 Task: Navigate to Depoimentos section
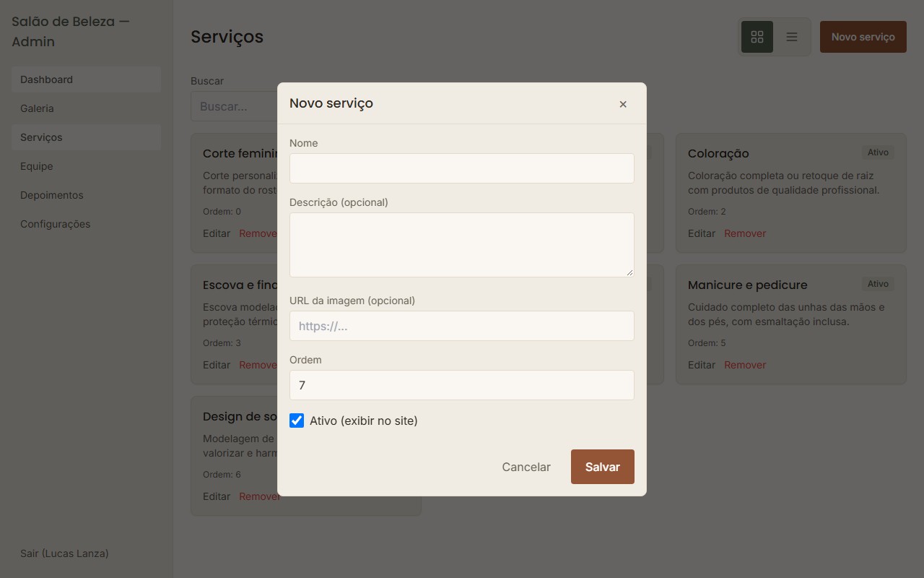(x=86, y=195)
